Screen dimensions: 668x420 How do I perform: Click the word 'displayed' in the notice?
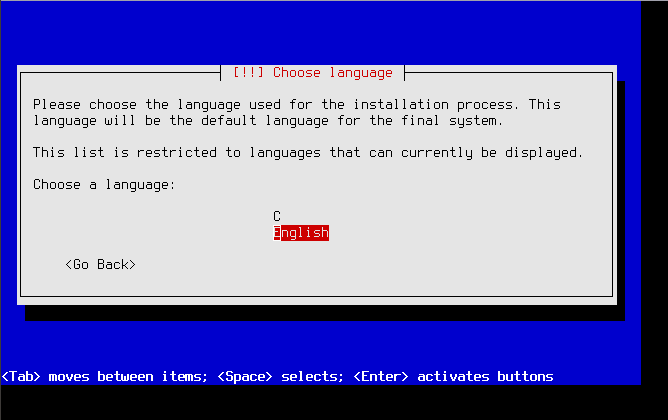pyautogui.click(x=541, y=153)
